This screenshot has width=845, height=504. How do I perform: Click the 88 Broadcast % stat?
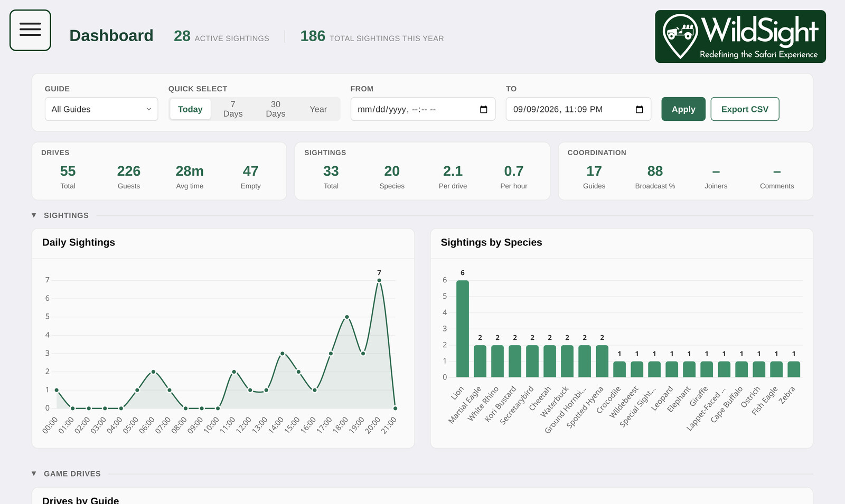(x=655, y=177)
